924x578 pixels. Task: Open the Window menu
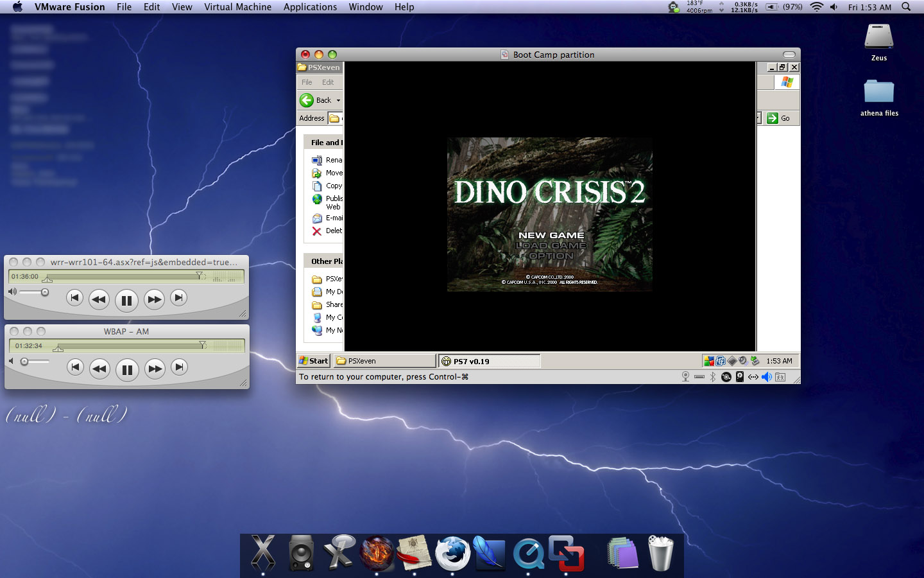(x=366, y=7)
